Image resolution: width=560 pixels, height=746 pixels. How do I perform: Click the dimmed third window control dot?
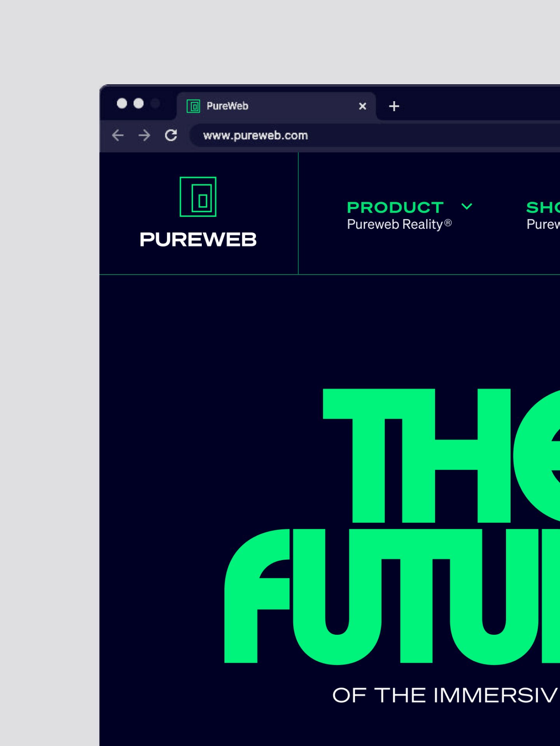coord(155,103)
